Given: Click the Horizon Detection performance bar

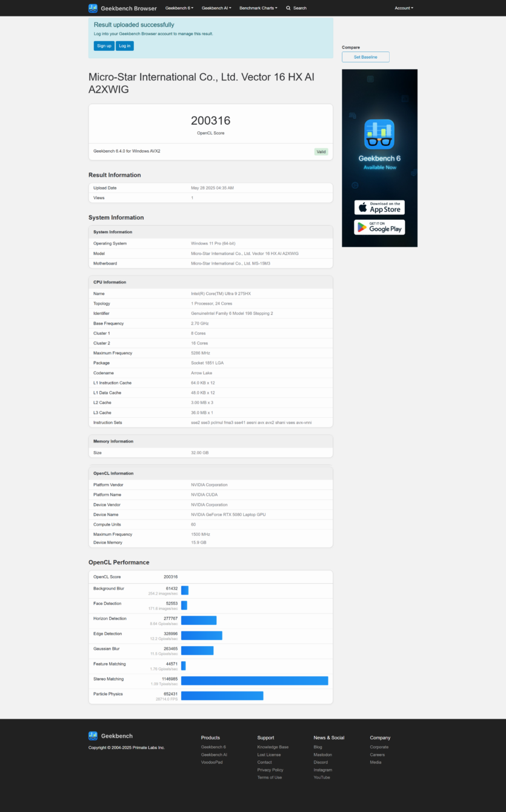Looking at the screenshot, I should click(199, 620).
